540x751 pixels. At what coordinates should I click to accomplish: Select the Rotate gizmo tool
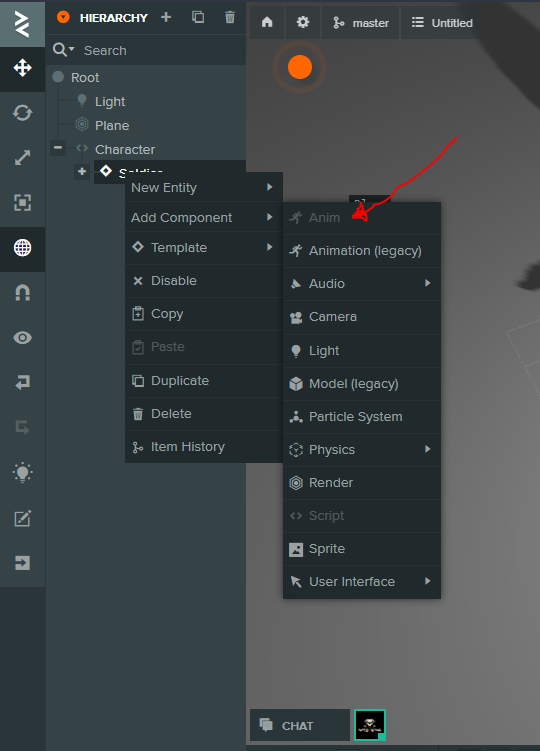click(23, 113)
